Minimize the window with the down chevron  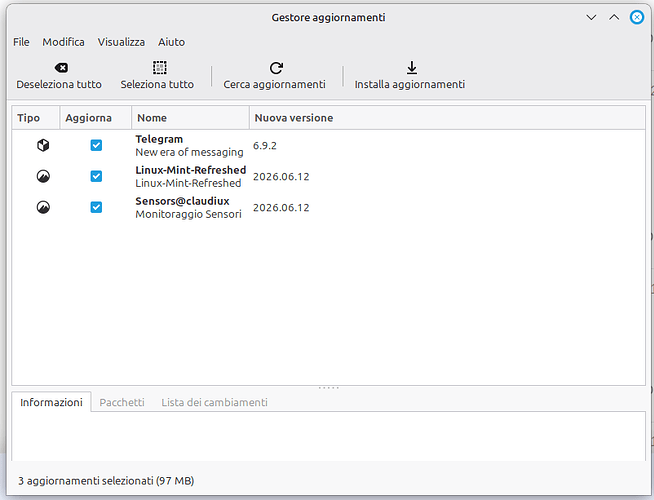pos(591,18)
